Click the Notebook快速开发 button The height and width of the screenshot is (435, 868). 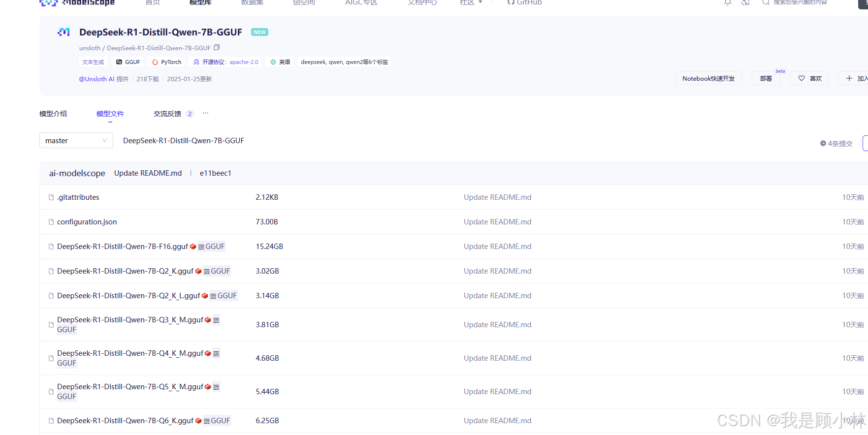[708, 78]
